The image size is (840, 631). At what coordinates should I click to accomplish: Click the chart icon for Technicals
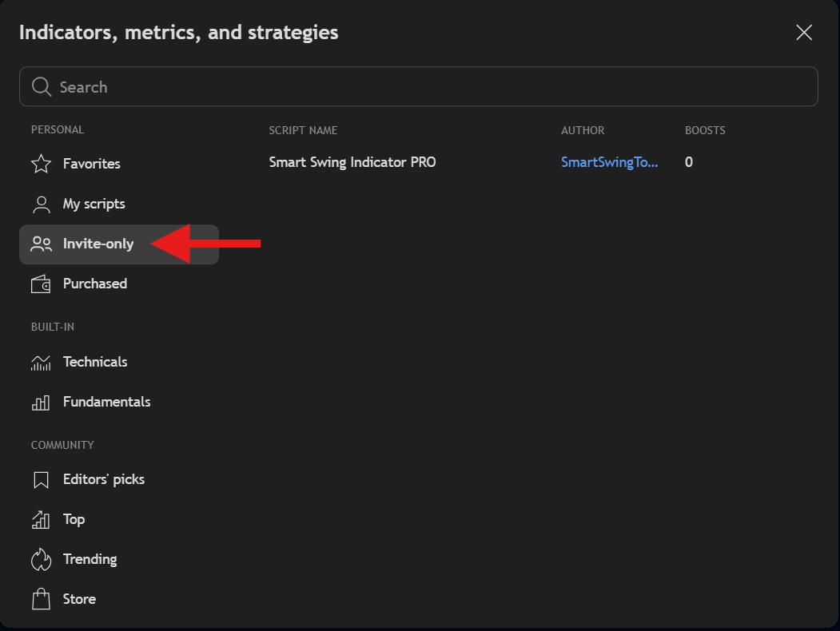pyautogui.click(x=41, y=363)
